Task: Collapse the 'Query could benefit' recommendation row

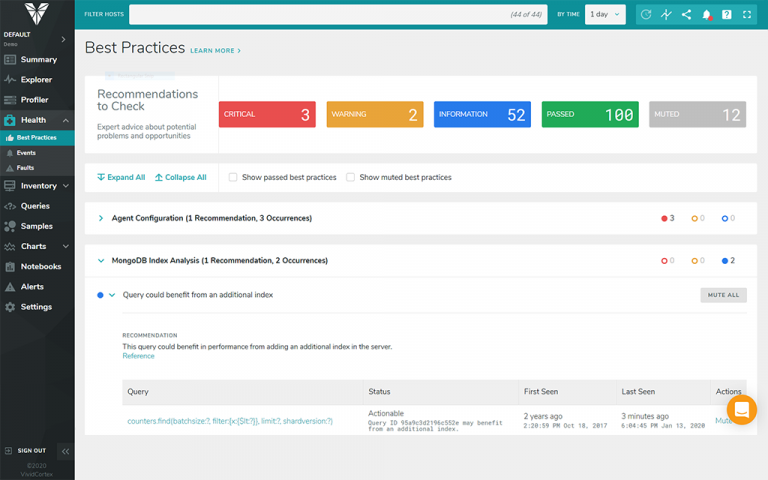Action: click(x=112, y=295)
